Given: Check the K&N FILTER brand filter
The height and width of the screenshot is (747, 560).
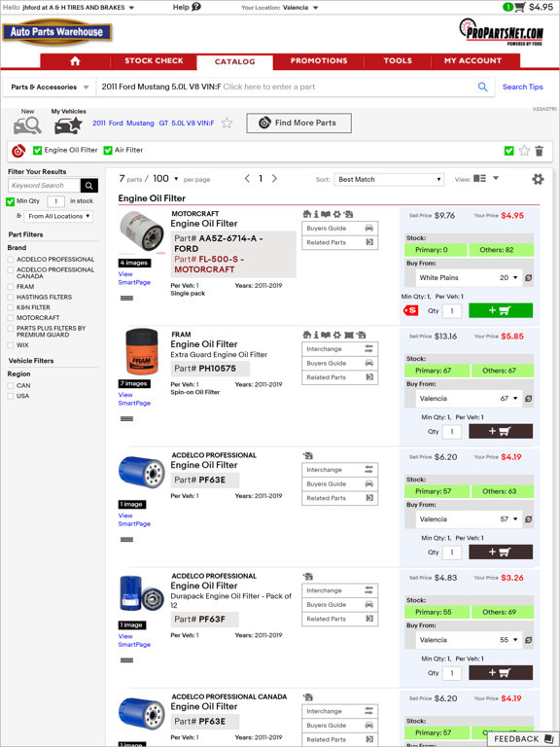Looking at the screenshot, I should click(x=11, y=307).
